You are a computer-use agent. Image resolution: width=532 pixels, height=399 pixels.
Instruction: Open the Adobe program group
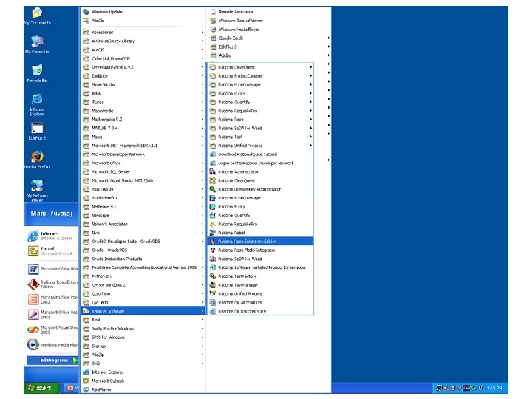point(270,55)
